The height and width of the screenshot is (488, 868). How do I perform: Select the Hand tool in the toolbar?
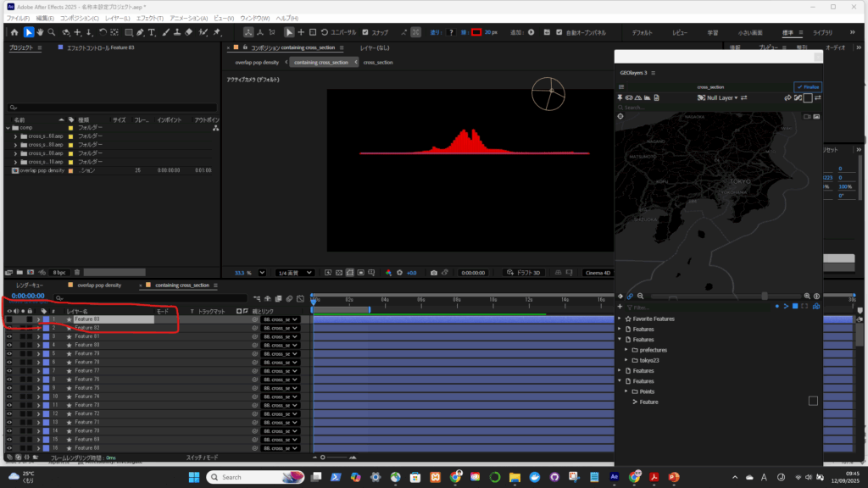[40, 32]
